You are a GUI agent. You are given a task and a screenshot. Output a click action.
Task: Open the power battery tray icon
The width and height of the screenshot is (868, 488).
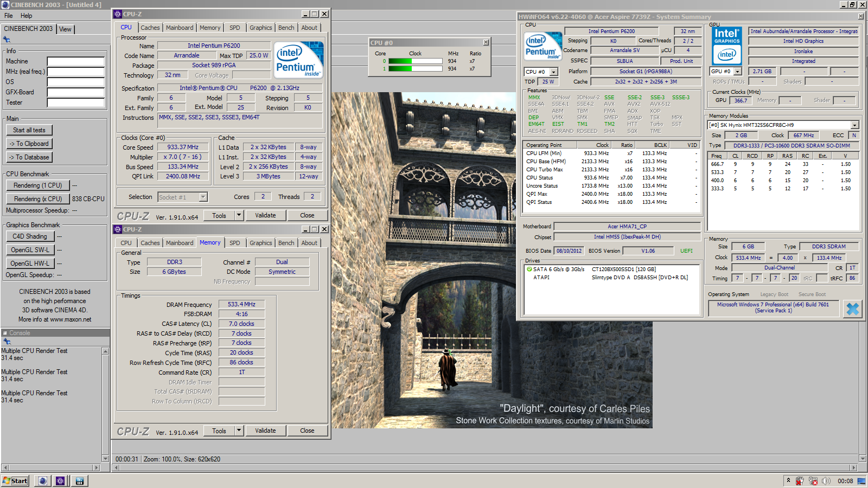800,480
